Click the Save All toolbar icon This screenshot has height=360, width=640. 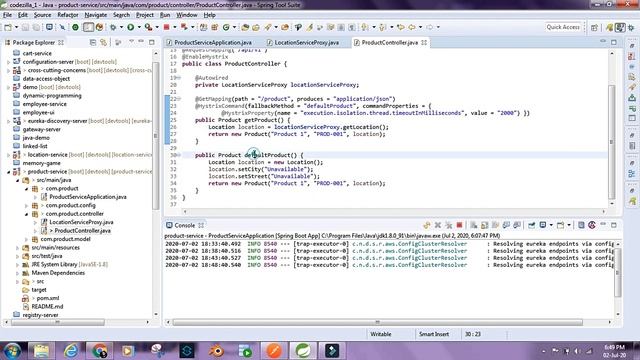click(36, 27)
